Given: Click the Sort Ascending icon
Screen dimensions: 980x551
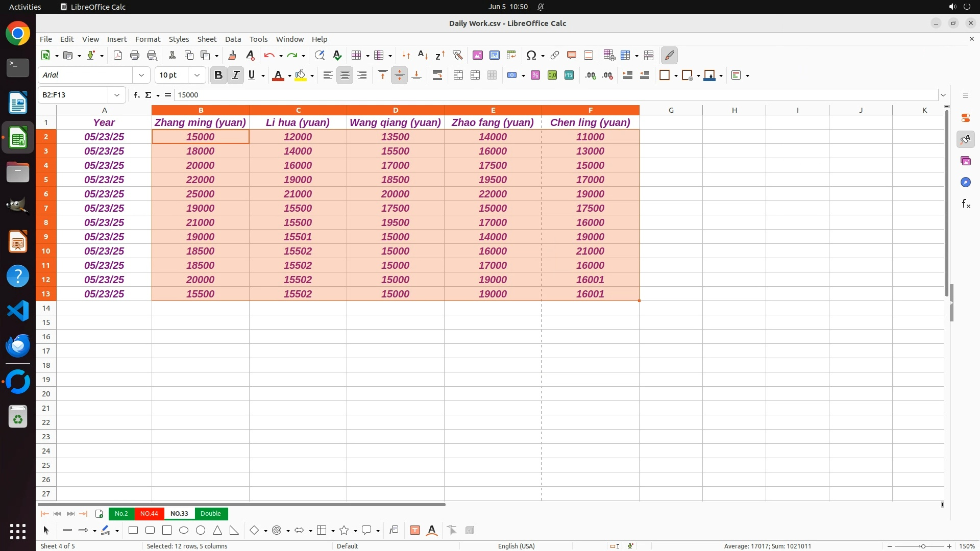Looking at the screenshot, I should (423, 55).
